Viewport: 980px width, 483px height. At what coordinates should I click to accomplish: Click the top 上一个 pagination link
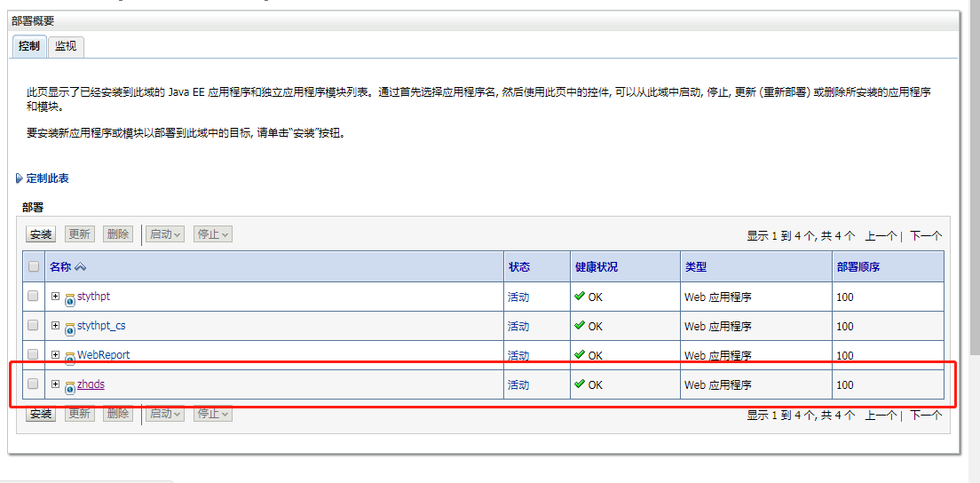pos(881,236)
